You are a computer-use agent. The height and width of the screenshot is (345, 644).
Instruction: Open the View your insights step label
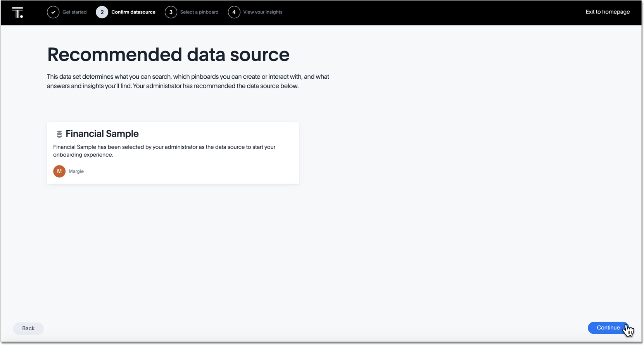(x=262, y=12)
